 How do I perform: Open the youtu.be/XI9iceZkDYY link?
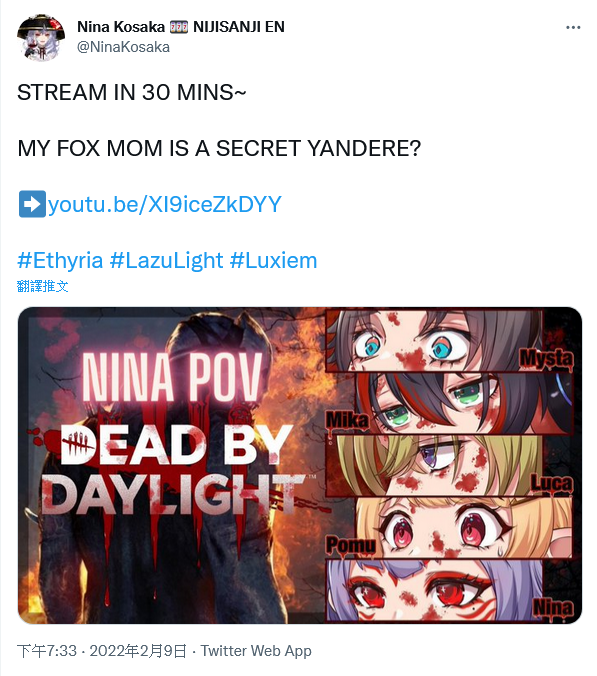click(165, 204)
